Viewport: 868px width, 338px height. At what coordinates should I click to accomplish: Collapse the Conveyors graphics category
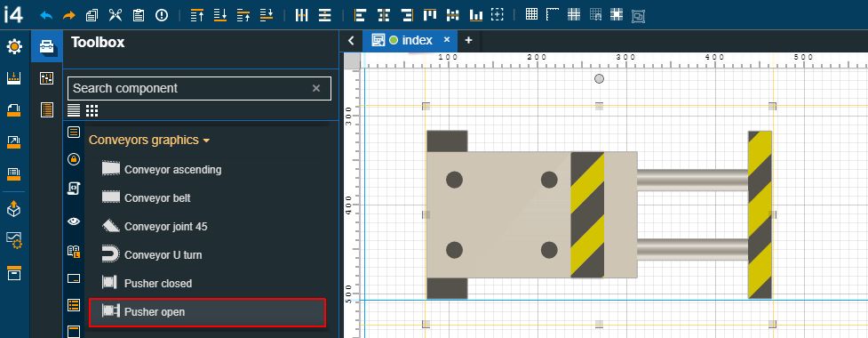pyautogui.click(x=149, y=141)
